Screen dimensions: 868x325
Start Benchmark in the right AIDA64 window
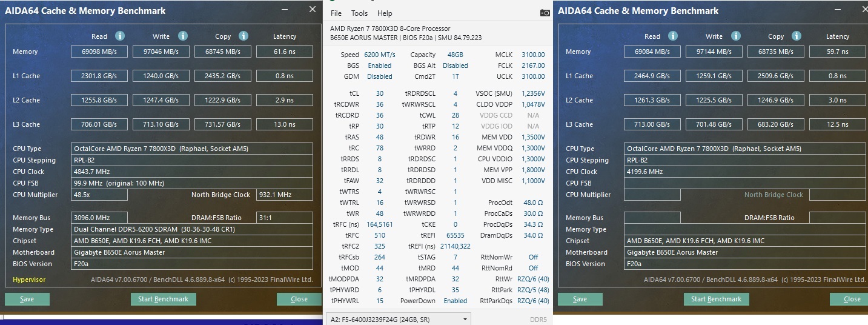point(716,299)
